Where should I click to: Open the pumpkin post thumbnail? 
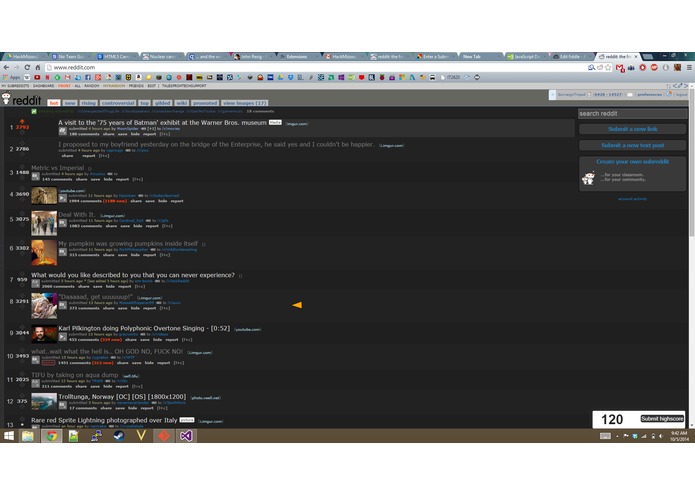(x=44, y=252)
